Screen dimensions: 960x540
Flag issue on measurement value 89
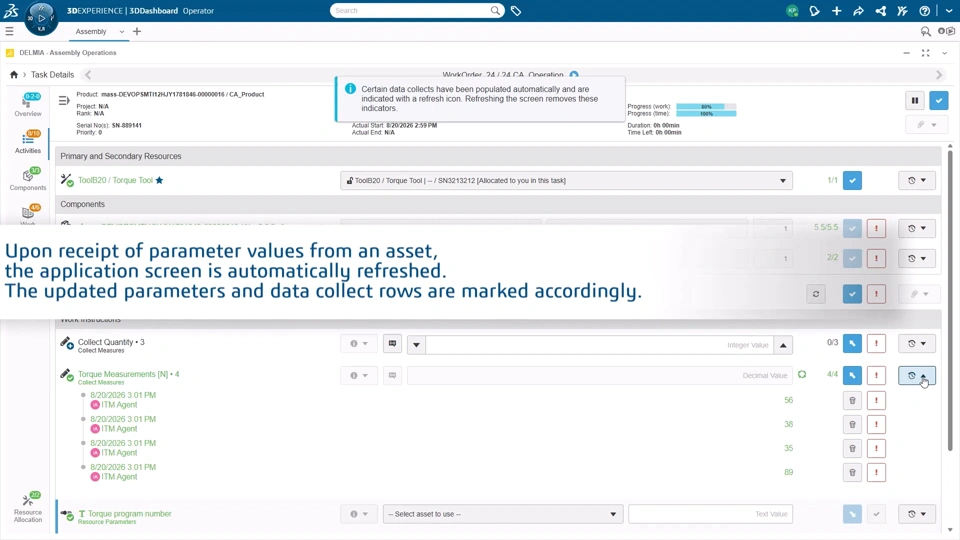(x=876, y=472)
